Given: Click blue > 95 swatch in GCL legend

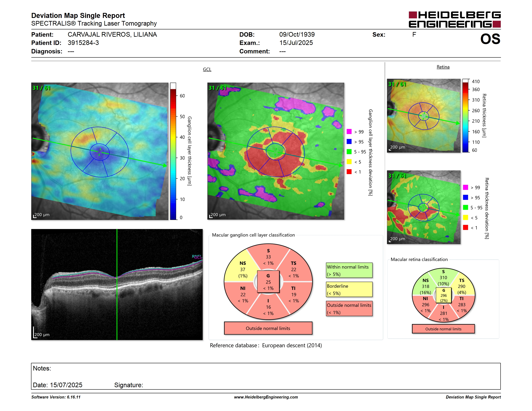Looking at the screenshot, I should point(349,141).
